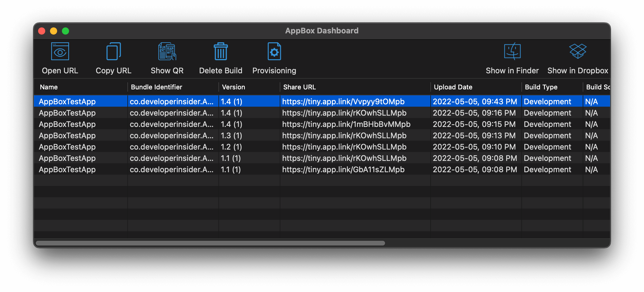The image size is (644, 292).
Task: Click the Share URL column header
Action: pos(299,87)
